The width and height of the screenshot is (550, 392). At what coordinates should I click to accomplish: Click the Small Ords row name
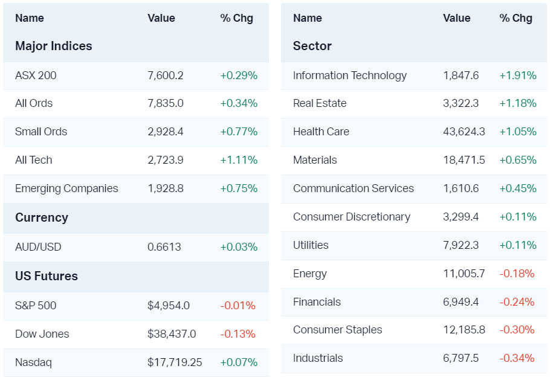click(41, 132)
